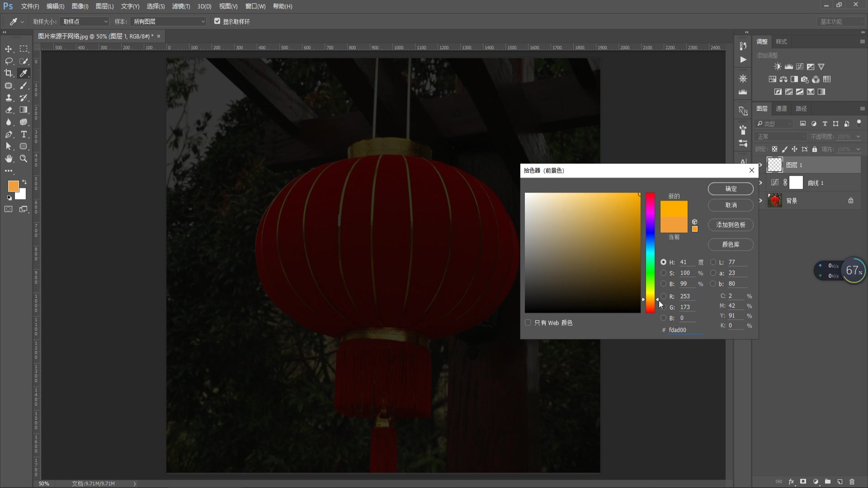The height and width of the screenshot is (488, 868).
Task: Open the sample all-layers dropdown
Action: click(x=168, y=22)
